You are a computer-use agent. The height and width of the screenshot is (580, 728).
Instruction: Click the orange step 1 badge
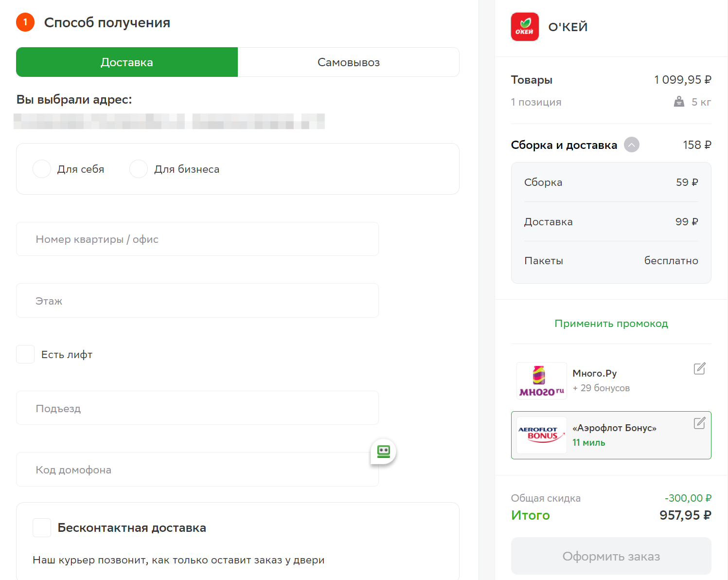pos(25,22)
